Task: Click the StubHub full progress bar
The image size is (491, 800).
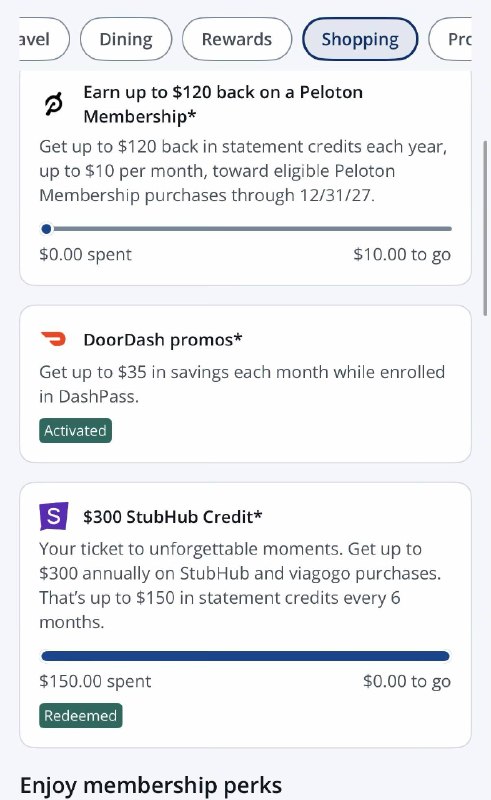Action: pyautogui.click(x=246, y=656)
